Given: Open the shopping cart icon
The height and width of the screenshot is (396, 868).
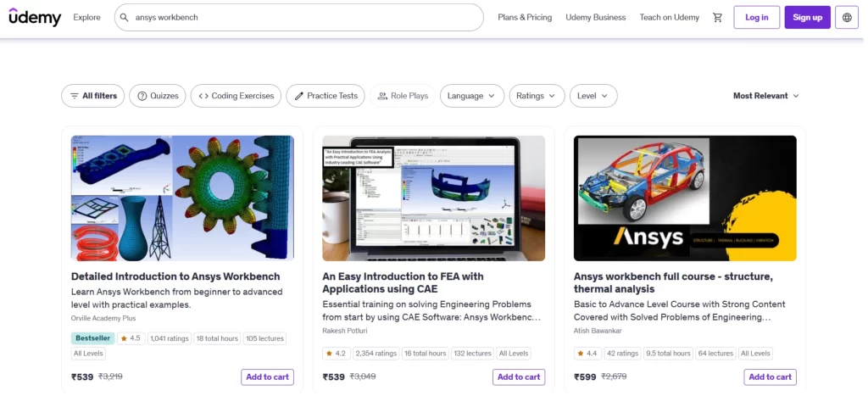Looking at the screenshot, I should (717, 18).
